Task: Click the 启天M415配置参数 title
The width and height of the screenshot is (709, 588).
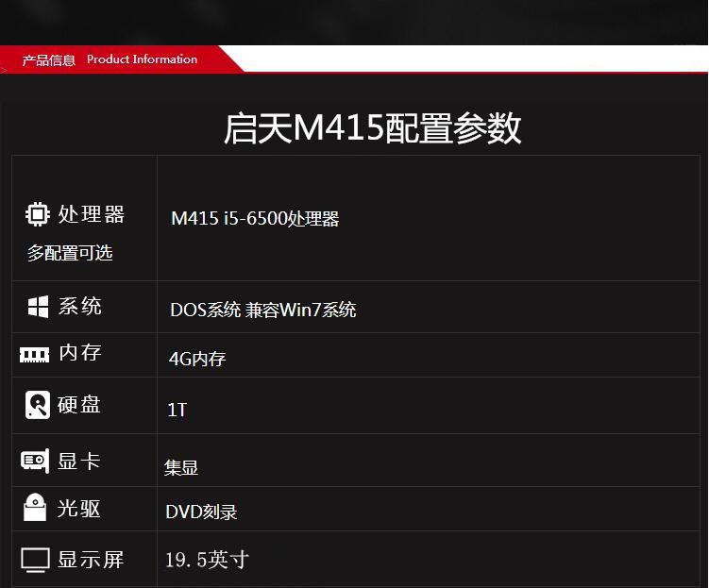Action: point(373,128)
